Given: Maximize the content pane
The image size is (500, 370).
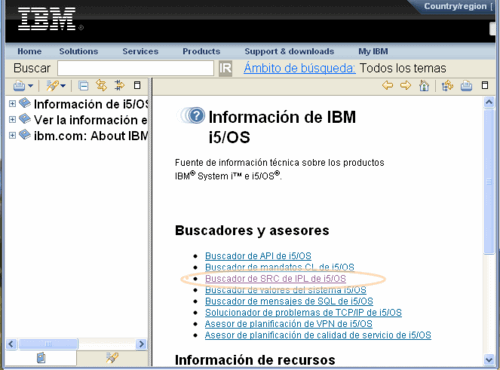Looking at the screenshot, I should point(485,85).
